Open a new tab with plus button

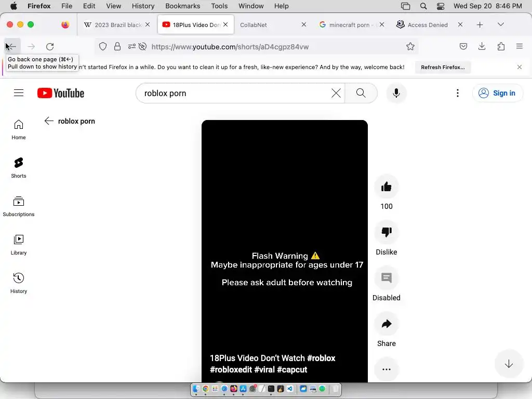point(480,25)
